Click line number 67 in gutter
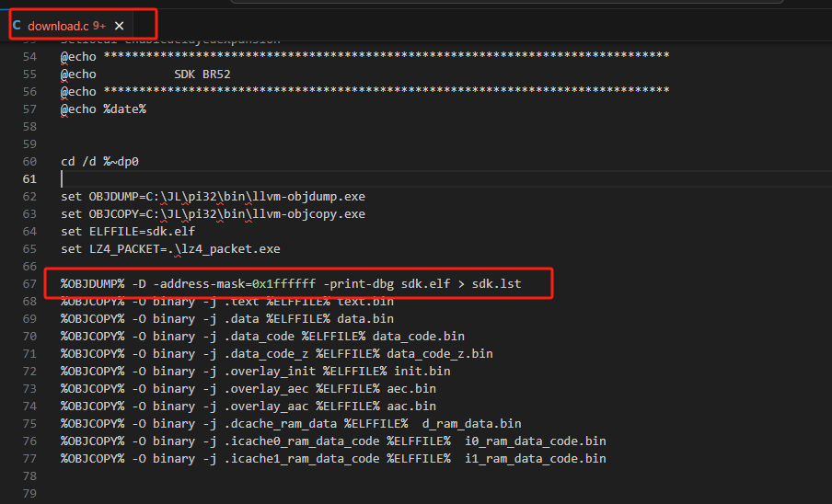The image size is (832, 504). 29,284
